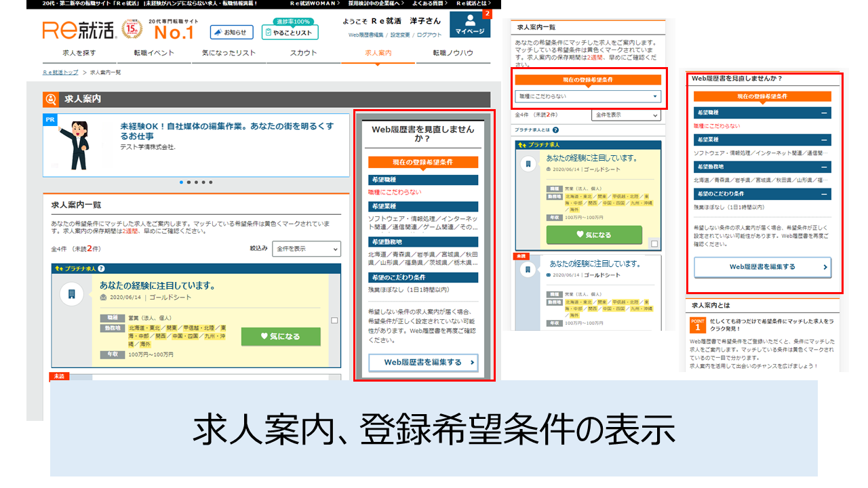Open the 全件を表示 dropdown in mobile view
The image size is (868, 488).
pos(626,115)
